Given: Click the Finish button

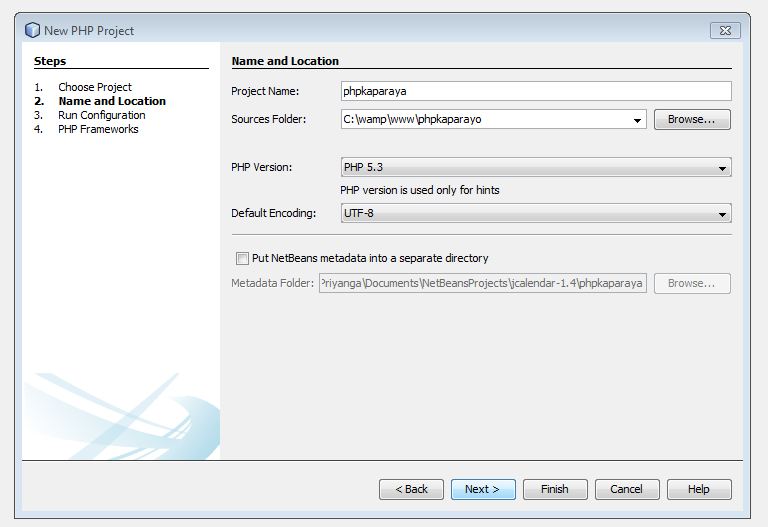Looking at the screenshot, I should [x=555, y=489].
